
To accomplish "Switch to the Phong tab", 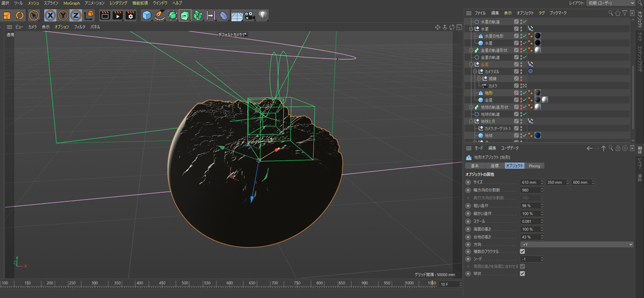I will coord(534,166).
